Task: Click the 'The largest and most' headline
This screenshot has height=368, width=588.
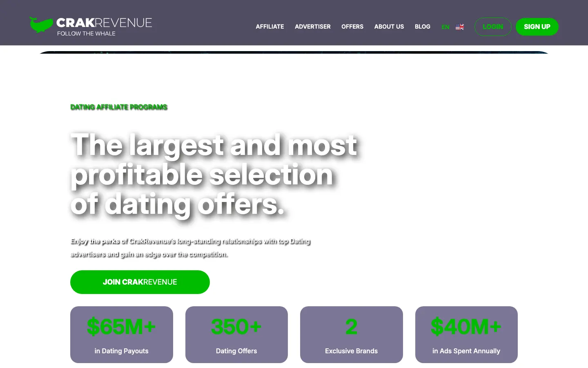Action: [x=214, y=175]
